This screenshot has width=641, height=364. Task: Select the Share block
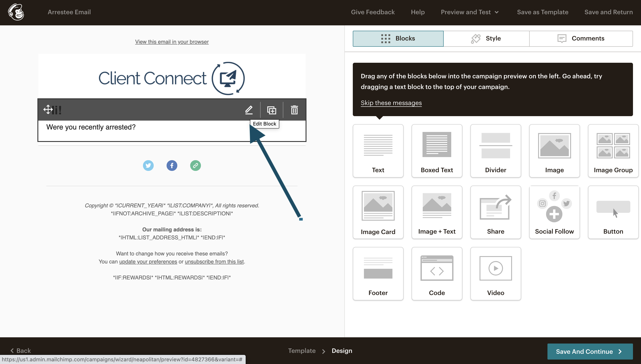coord(495,212)
